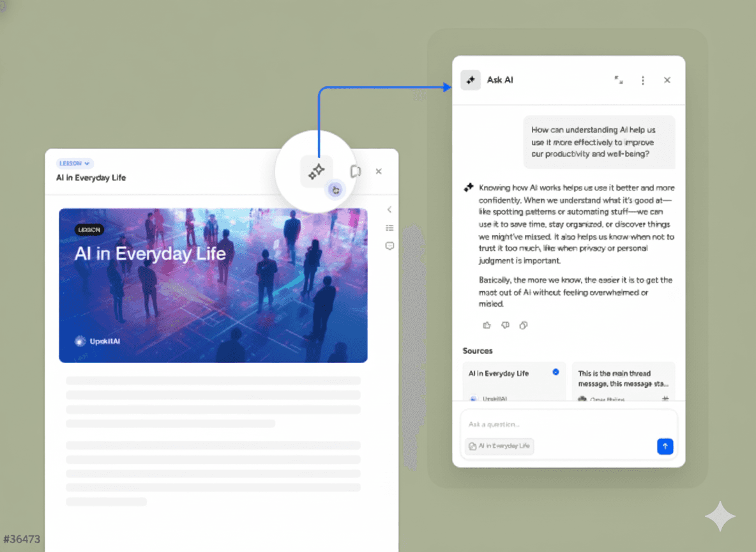
Task: Copy the AI response text
Action: tap(524, 325)
